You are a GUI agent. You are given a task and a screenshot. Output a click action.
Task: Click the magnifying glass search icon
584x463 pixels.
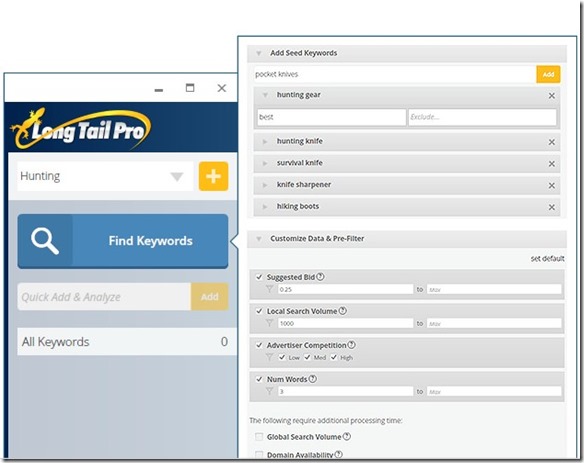click(x=45, y=241)
